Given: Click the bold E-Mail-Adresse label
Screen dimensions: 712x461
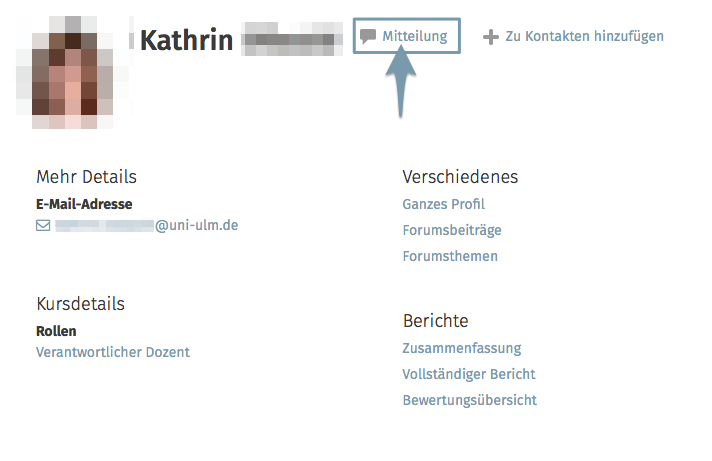Looking at the screenshot, I should click(84, 204).
